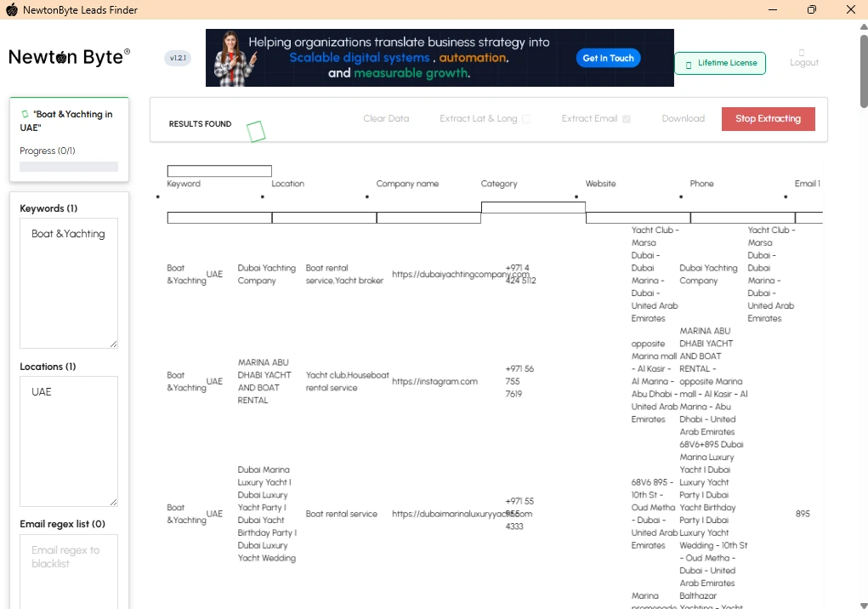This screenshot has width=868, height=609.
Task: Click the Stop Extracting button
Action: [x=768, y=119]
